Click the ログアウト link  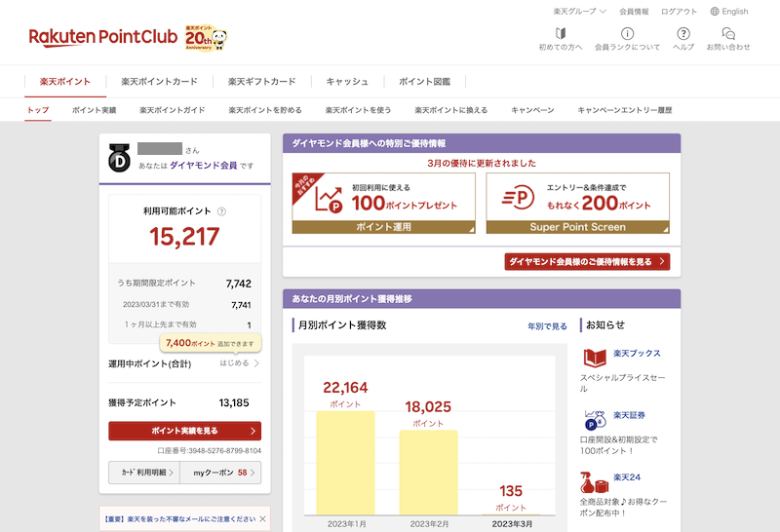679,12
